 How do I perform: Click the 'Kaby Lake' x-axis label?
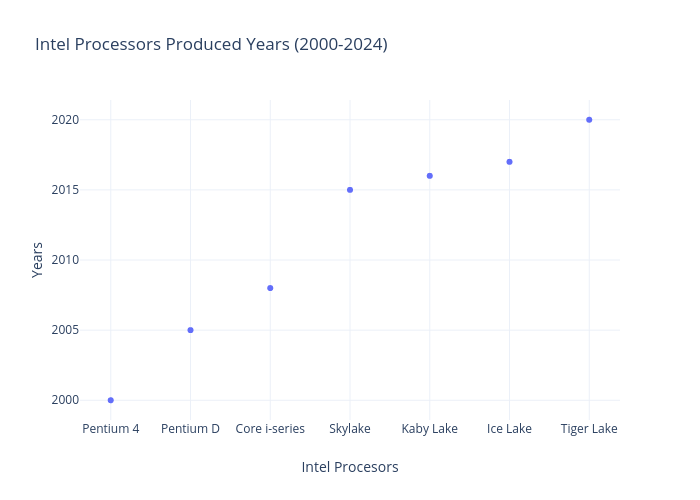(430, 429)
